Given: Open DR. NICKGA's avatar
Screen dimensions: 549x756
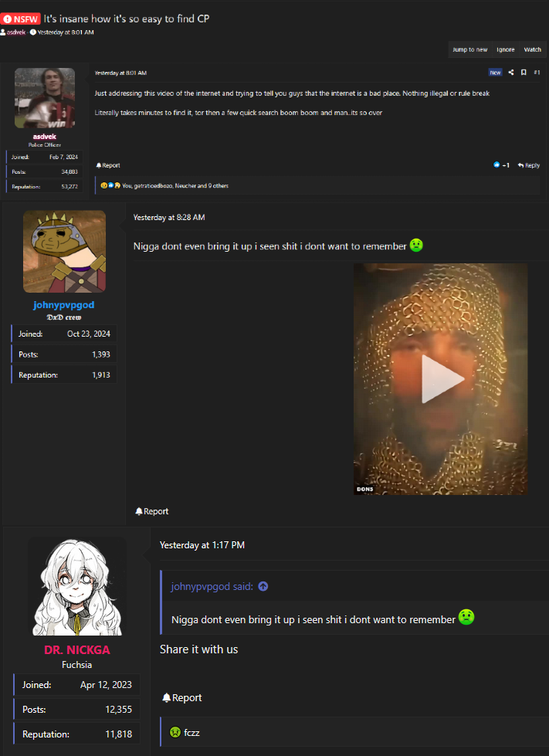Looking at the screenshot, I should (77, 587).
